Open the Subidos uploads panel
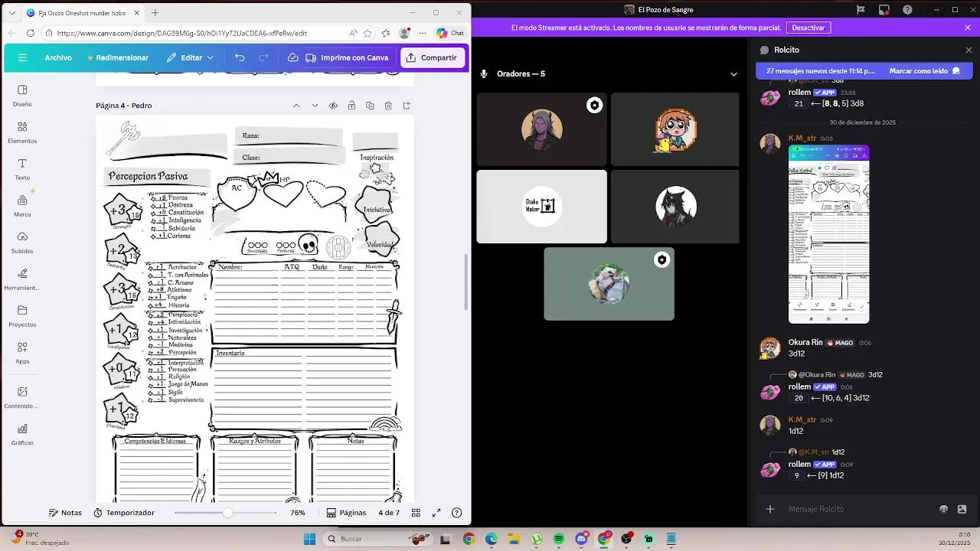Image resolution: width=980 pixels, height=551 pixels. pos(22,242)
